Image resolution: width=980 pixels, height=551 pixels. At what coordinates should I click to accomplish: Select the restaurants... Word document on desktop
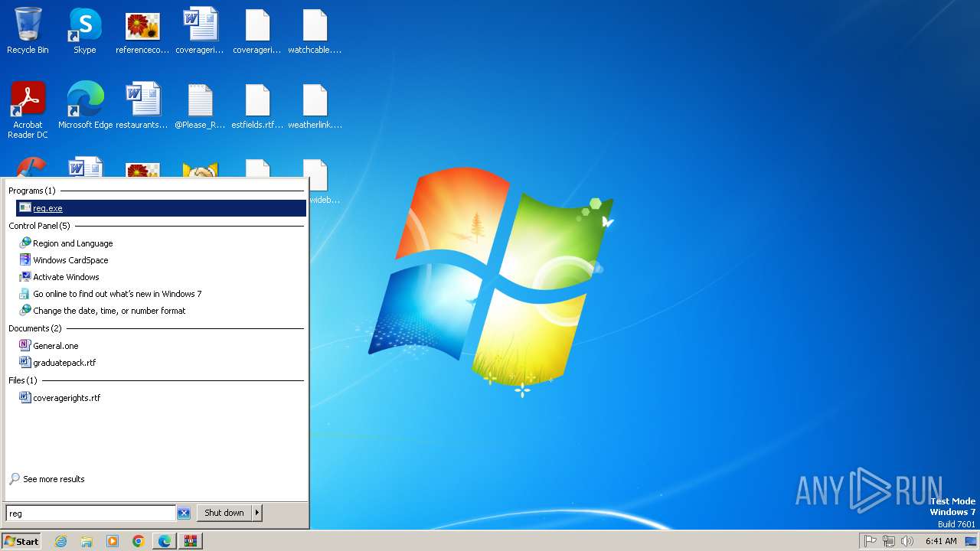pyautogui.click(x=142, y=106)
